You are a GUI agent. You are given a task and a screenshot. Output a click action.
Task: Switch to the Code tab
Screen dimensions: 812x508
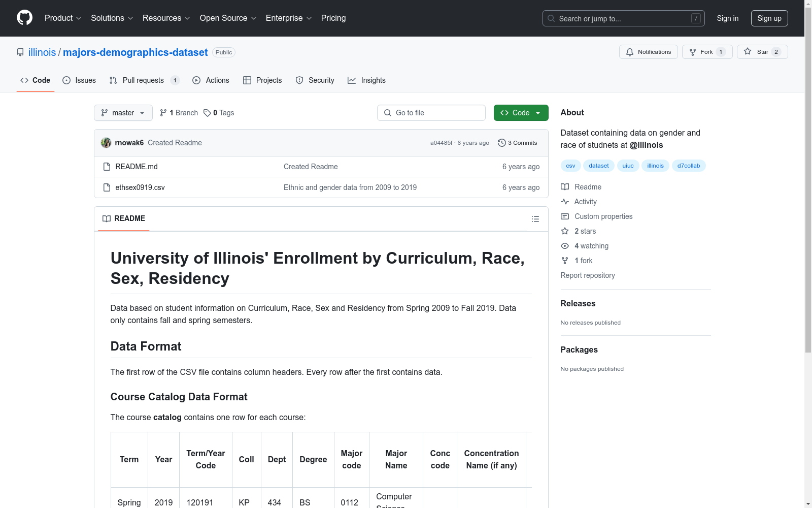pyautogui.click(x=36, y=80)
